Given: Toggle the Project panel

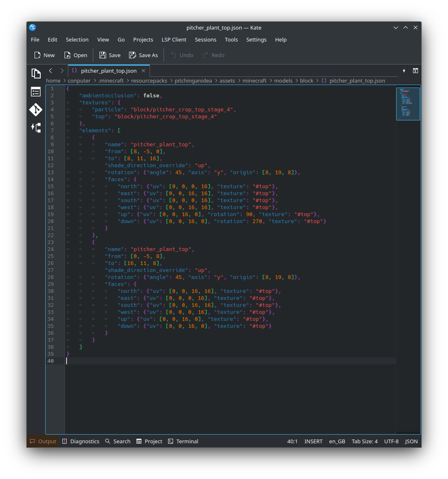Looking at the screenshot, I should pos(150,442).
